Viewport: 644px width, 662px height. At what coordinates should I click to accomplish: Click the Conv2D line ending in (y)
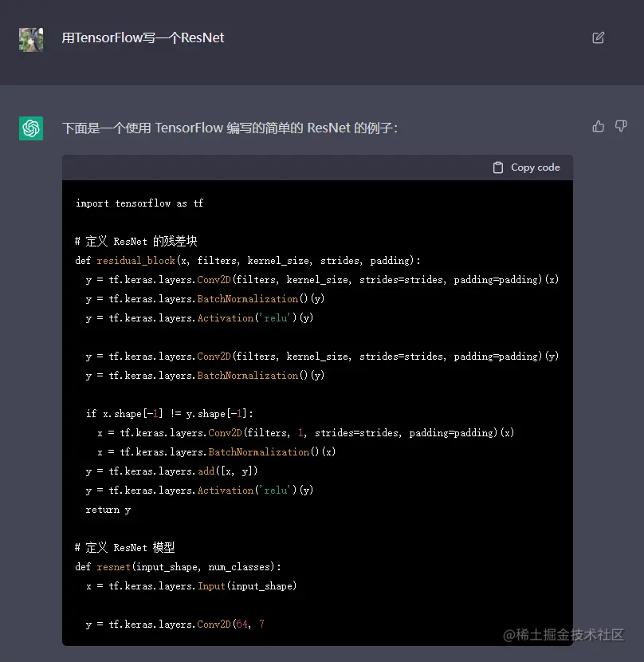pos(323,357)
